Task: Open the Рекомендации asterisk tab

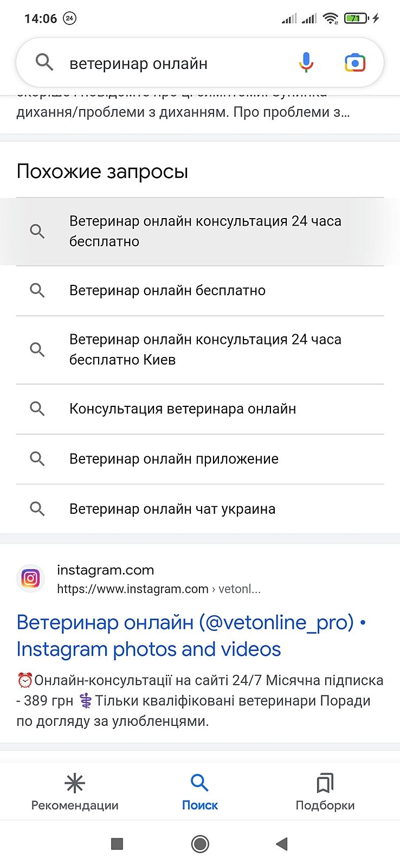Action: (75, 792)
